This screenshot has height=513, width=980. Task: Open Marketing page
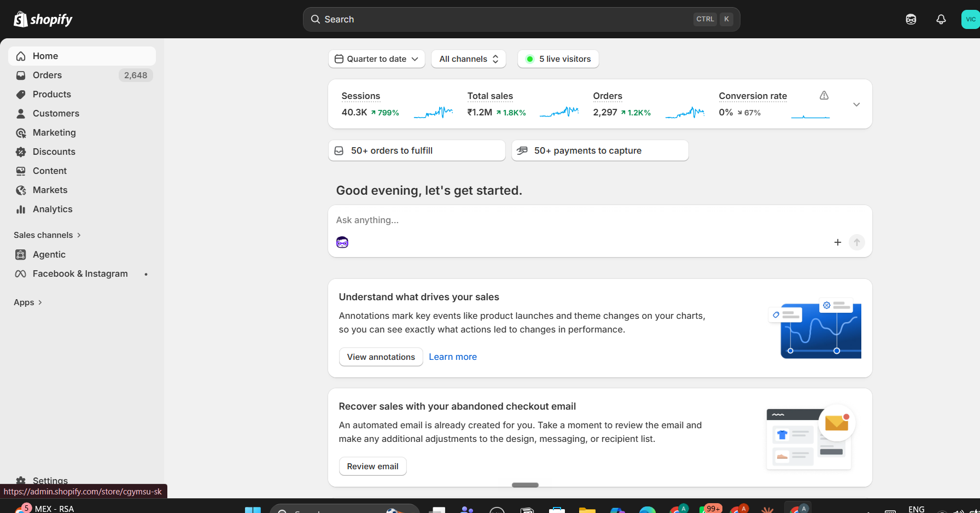click(82, 132)
